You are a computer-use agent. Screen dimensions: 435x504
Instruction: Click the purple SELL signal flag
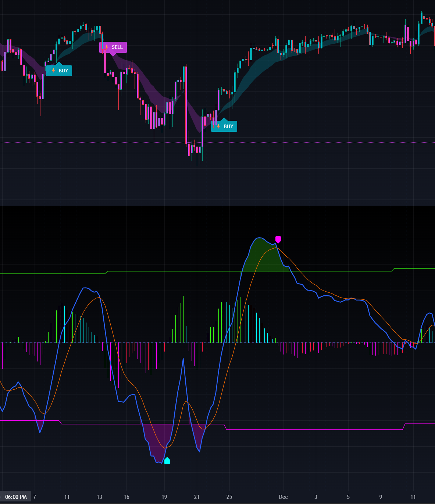(x=113, y=47)
